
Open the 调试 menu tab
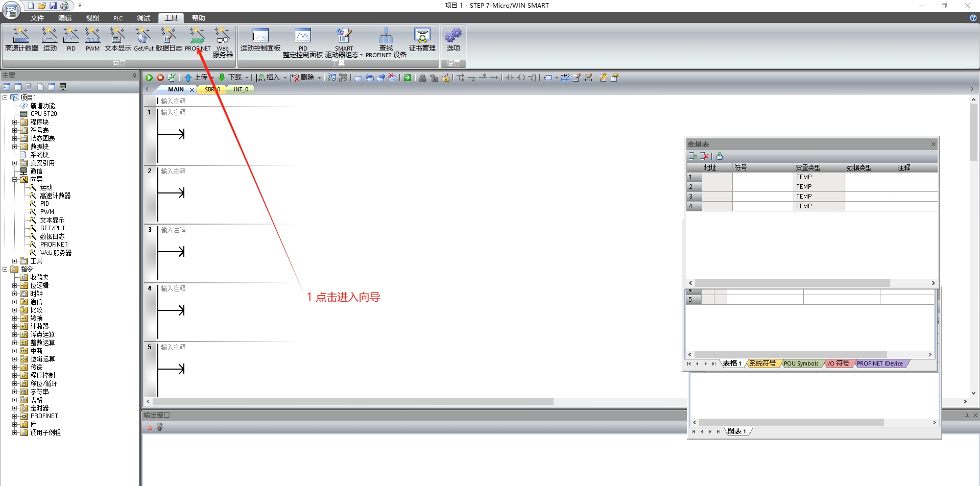(144, 18)
